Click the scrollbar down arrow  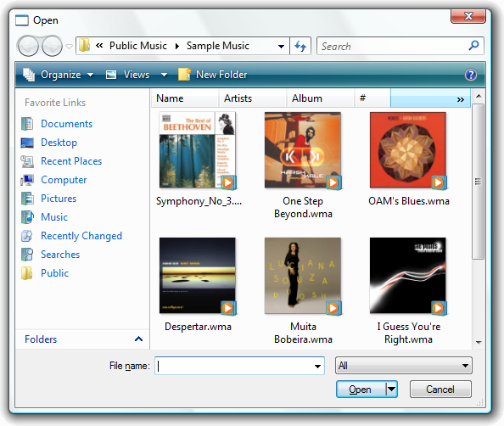479,342
